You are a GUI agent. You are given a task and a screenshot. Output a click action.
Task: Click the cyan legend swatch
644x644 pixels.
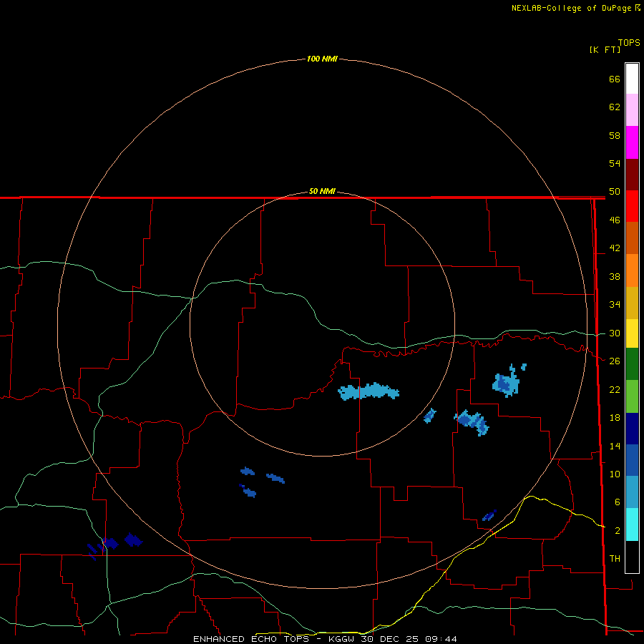tap(632, 525)
